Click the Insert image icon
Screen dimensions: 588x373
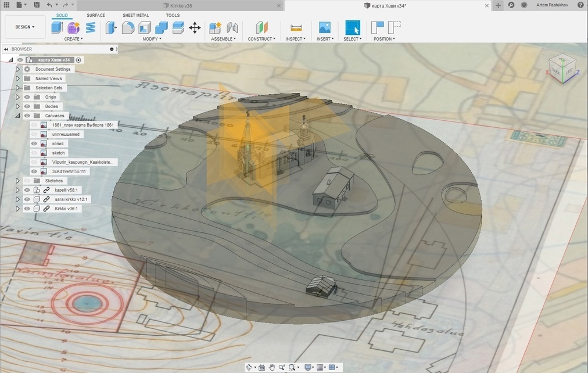click(324, 27)
